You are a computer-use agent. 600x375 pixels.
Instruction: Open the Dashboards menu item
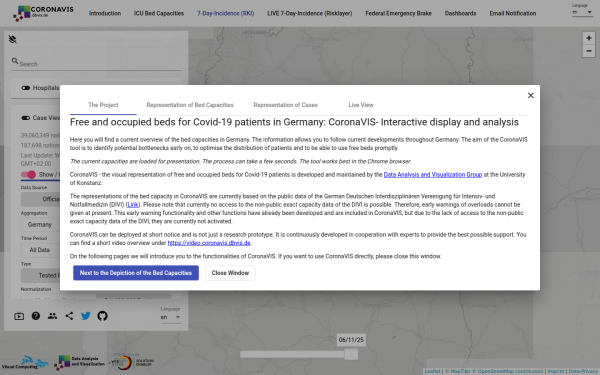coord(460,13)
